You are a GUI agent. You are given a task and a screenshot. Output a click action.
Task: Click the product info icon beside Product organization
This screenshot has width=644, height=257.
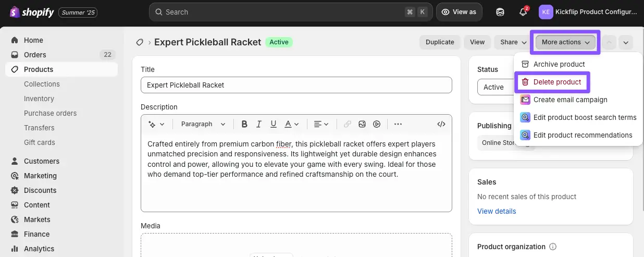553,247
